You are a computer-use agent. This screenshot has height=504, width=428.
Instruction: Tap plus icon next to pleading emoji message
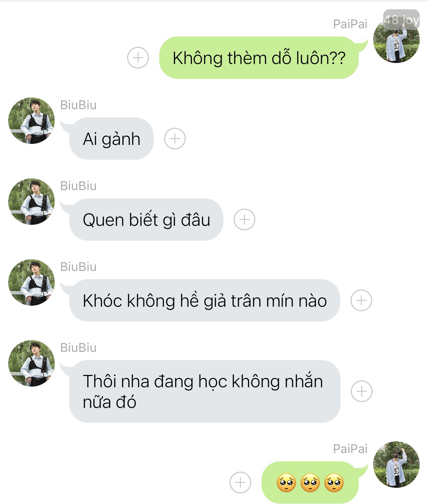click(x=240, y=482)
